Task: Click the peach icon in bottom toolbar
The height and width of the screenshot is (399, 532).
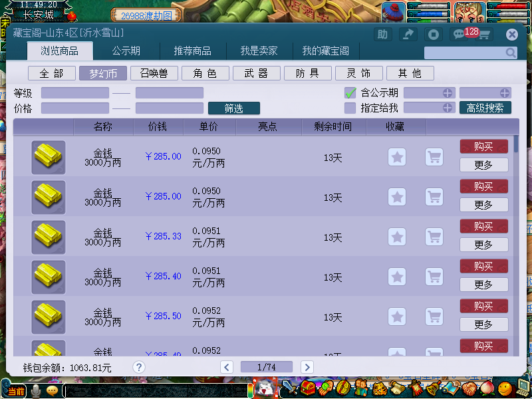Action: [488, 388]
